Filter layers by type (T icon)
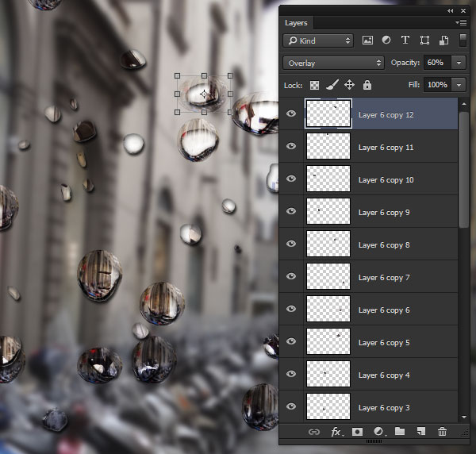This screenshot has height=454, width=476. 405,40
